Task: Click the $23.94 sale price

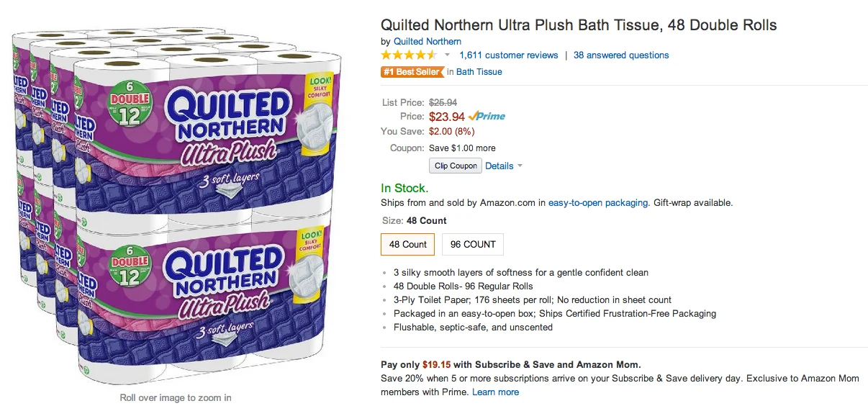Action: click(446, 117)
